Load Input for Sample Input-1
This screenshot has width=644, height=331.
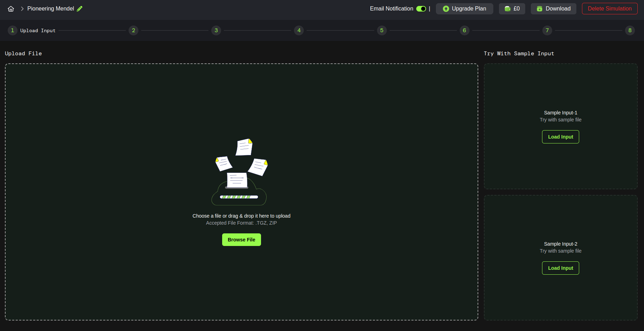pos(560,137)
